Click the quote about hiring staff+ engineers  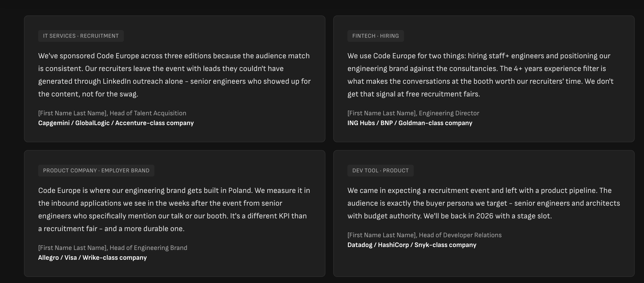point(481,75)
